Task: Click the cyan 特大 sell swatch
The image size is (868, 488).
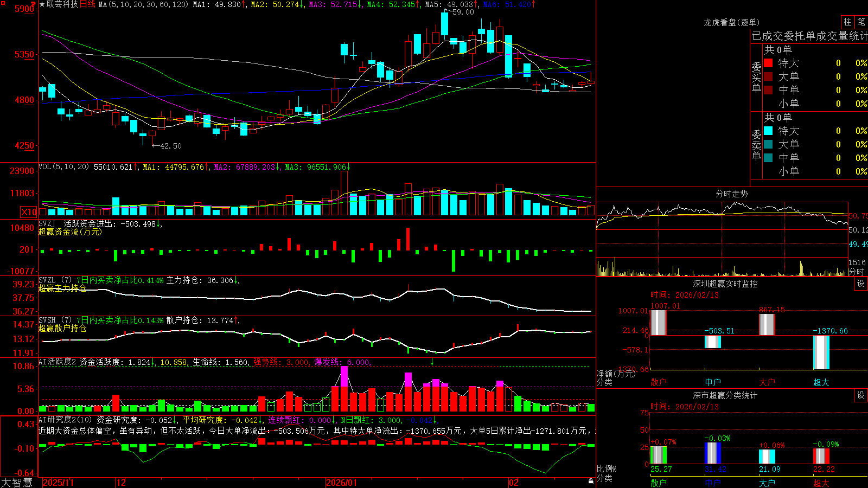Action: (x=768, y=131)
